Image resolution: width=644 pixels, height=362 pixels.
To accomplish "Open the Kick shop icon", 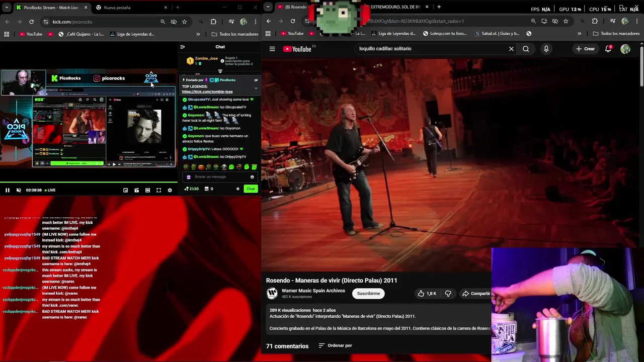I will [x=207, y=189].
